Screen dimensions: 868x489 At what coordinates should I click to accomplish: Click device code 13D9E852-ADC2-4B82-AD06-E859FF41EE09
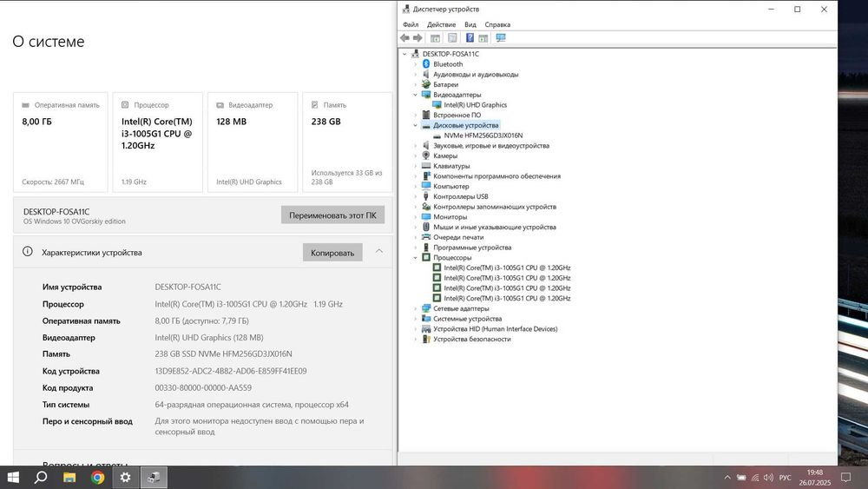pos(231,371)
